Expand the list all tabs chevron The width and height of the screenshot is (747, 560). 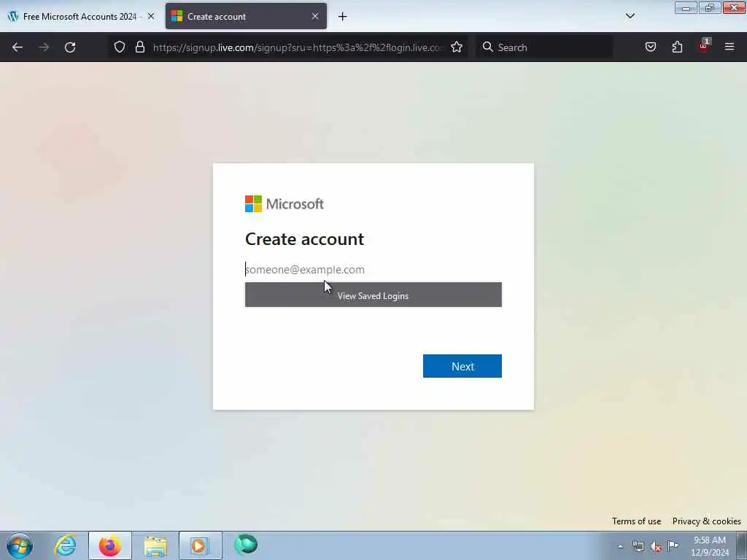630,16
